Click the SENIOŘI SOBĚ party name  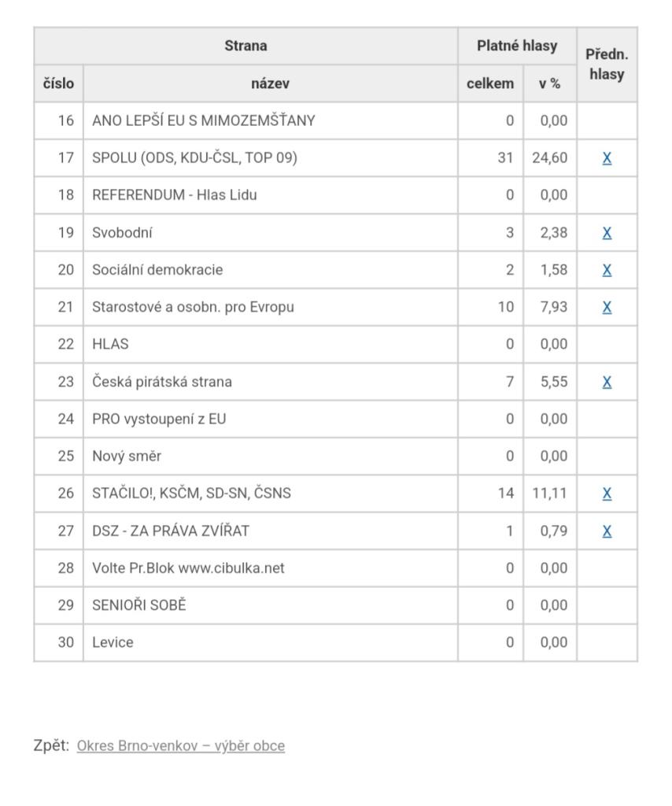[139, 605]
